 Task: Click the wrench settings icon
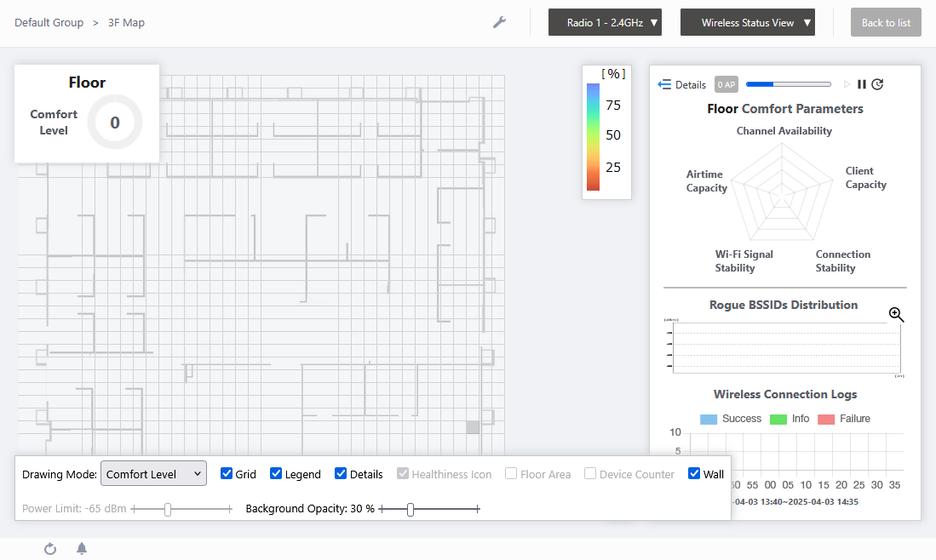click(x=500, y=22)
